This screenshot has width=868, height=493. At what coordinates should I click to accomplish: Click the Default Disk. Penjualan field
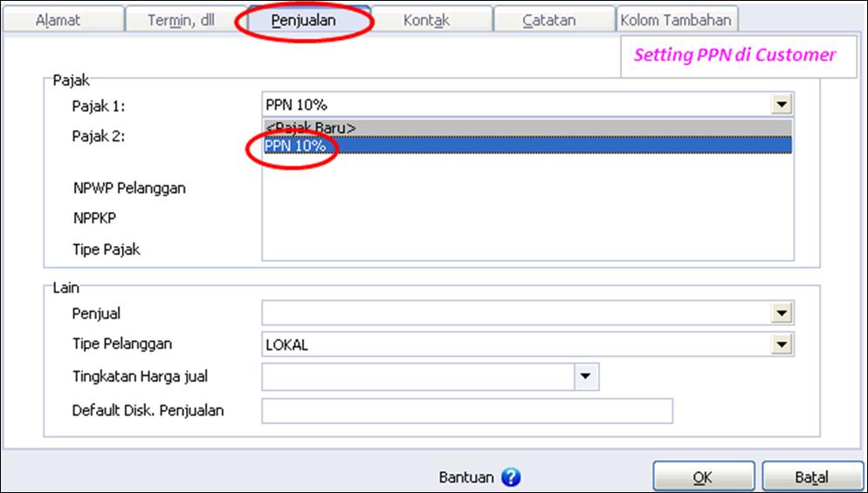coord(467,411)
